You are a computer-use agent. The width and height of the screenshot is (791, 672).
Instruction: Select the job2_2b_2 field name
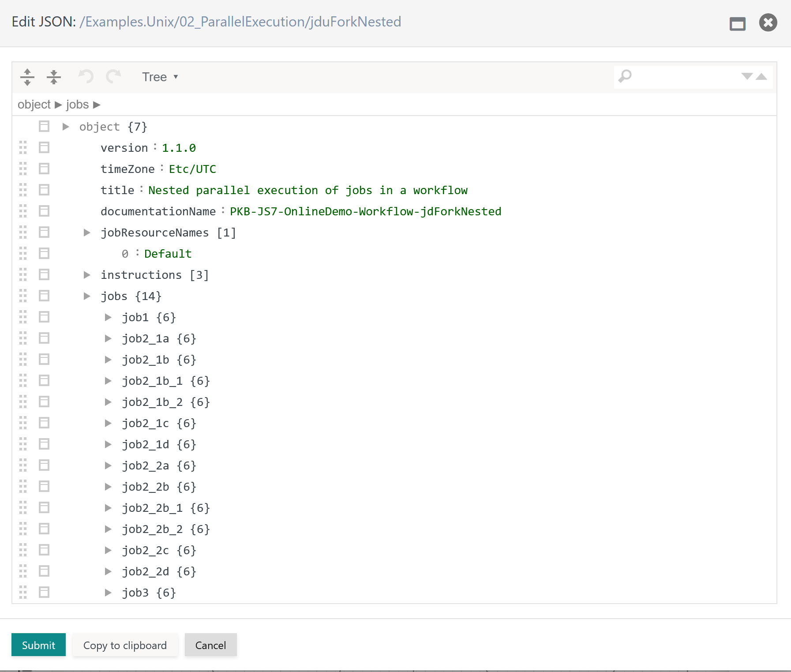pyautogui.click(x=152, y=529)
